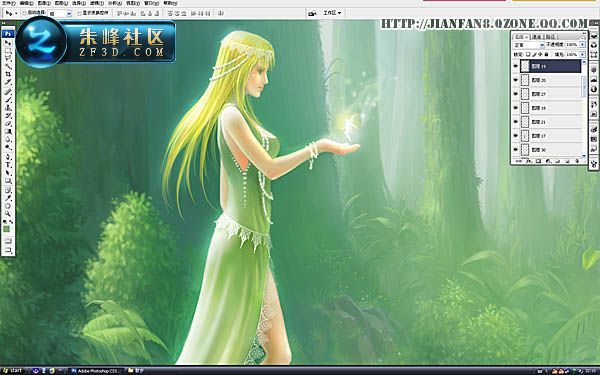Select the Crop tool
The image size is (600, 375).
point(8,74)
